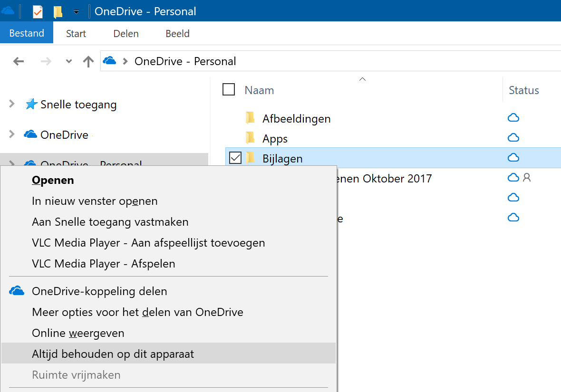This screenshot has width=561, height=392.
Task: Open the recent locations dropdown arrow
Action: (69, 61)
